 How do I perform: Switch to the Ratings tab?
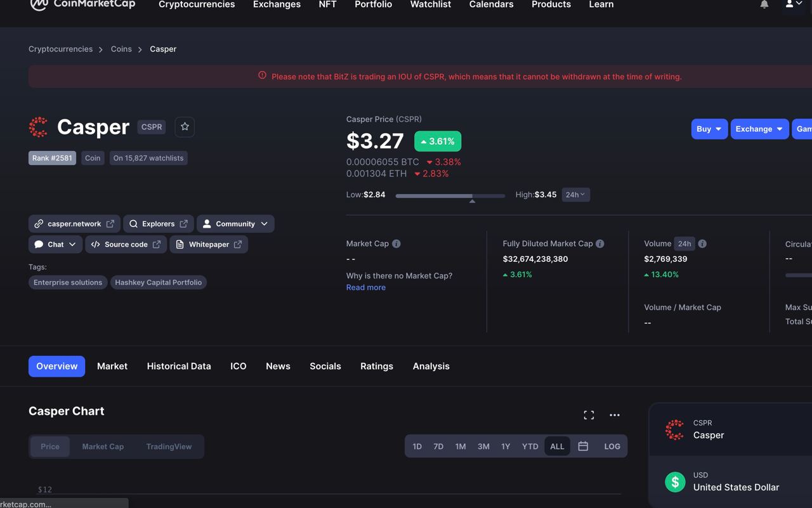[x=377, y=367]
